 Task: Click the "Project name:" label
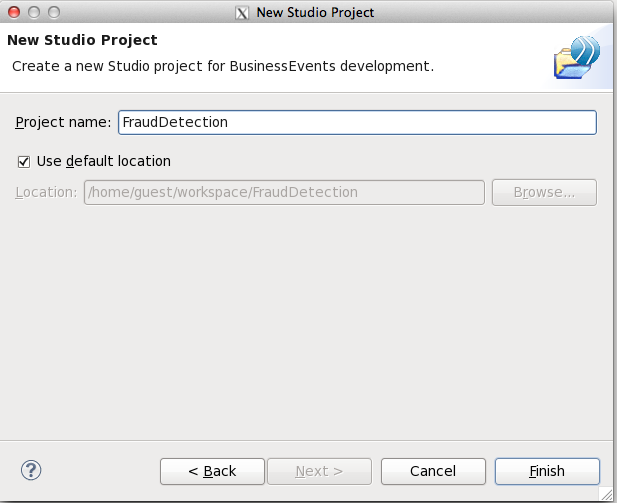click(x=63, y=122)
